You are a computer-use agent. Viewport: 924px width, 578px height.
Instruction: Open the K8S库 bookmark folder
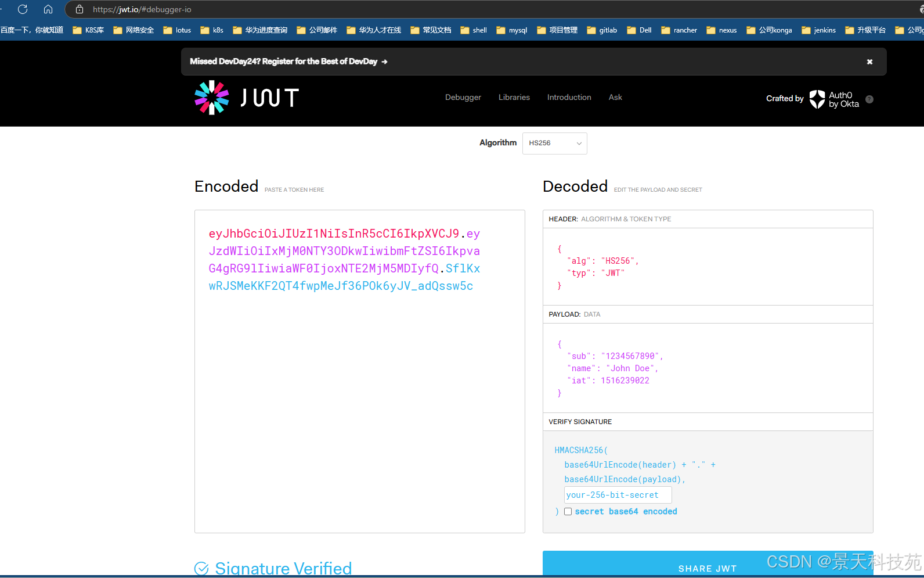tap(88, 30)
